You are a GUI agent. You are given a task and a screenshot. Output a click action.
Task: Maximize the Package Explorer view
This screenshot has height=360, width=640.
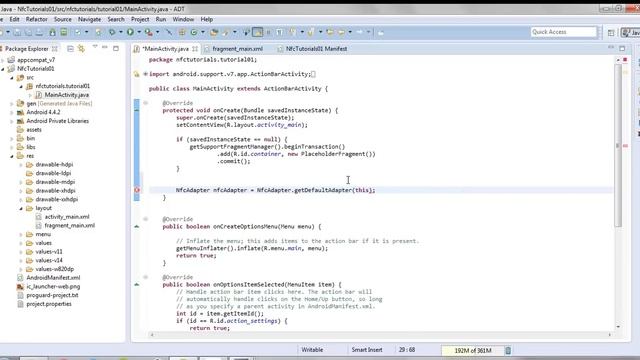116,48
